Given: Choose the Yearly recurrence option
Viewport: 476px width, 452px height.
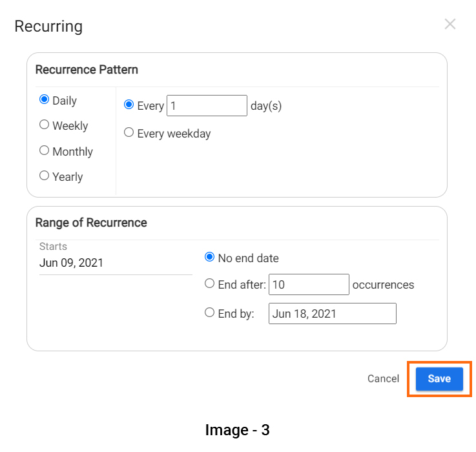Looking at the screenshot, I should (45, 176).
